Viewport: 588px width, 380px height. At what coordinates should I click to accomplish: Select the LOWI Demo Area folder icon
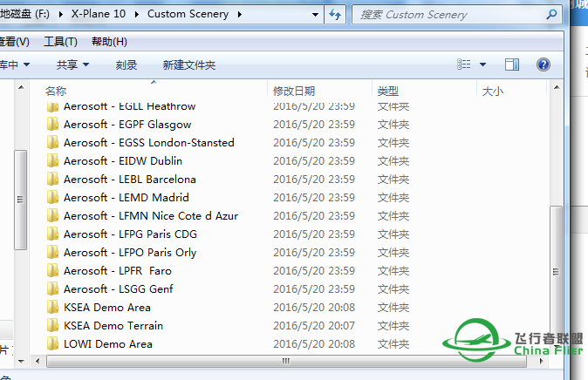[x=52, y=343]
